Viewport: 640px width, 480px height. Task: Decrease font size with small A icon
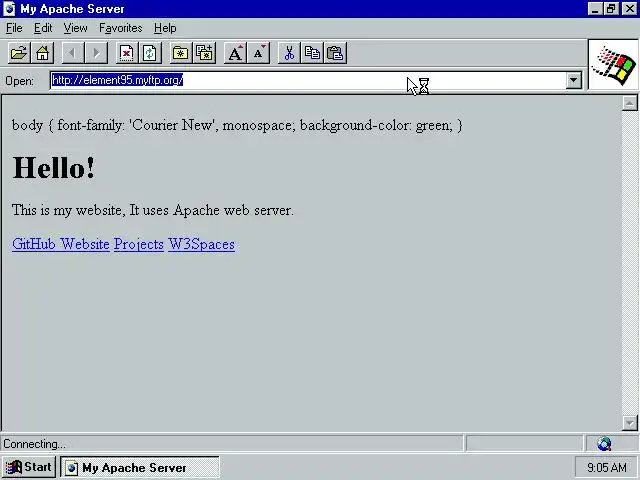click(259, 53)
